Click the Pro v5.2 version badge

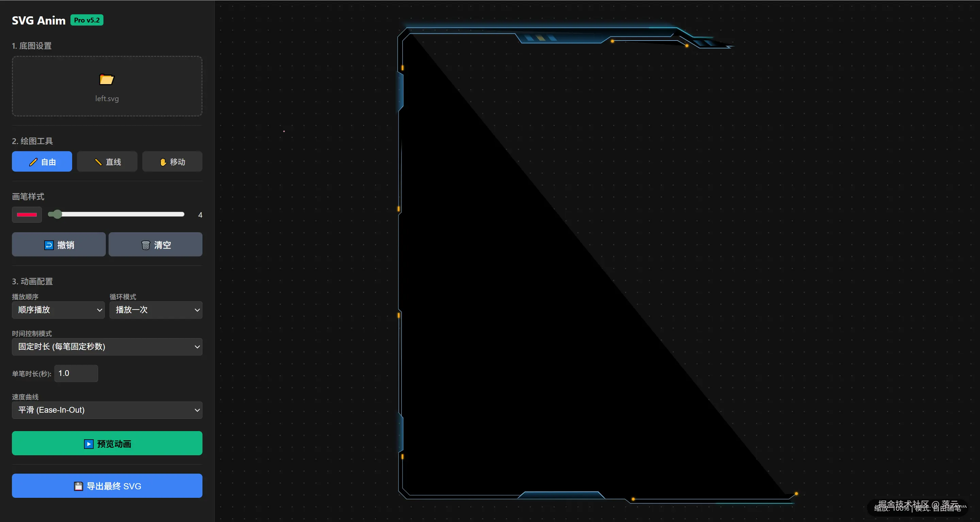click(x=87, y=20)
